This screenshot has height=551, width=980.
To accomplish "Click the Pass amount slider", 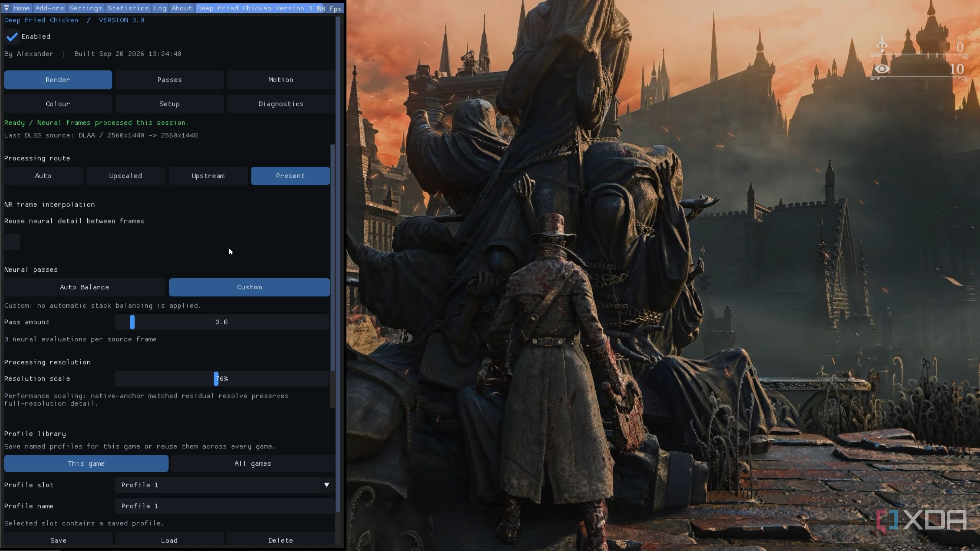I will (x=222, y=322).
